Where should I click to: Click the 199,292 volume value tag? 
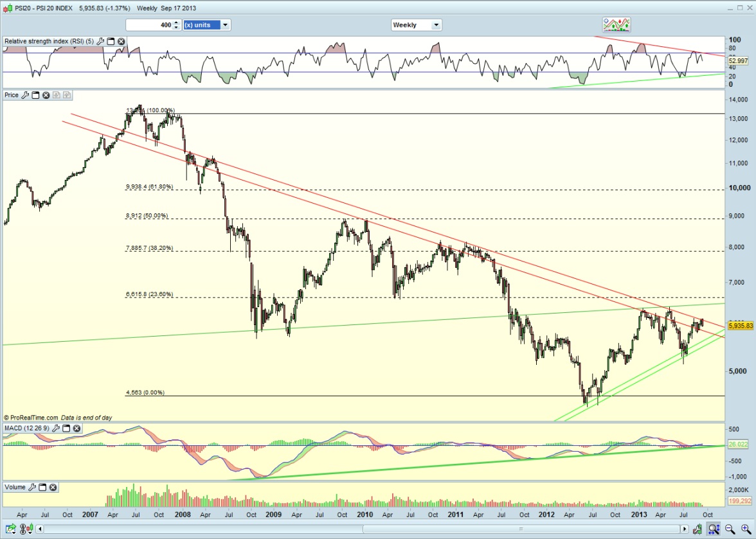pyautogui.click(x=741, y=502)
